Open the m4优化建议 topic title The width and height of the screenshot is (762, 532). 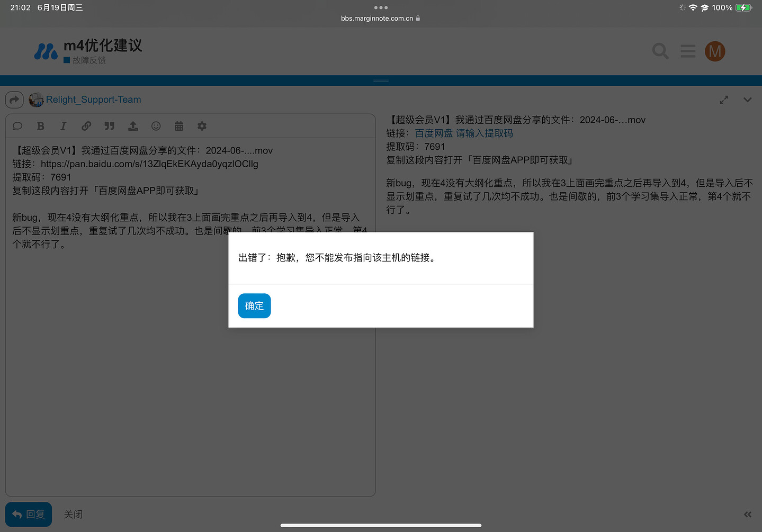103,46
